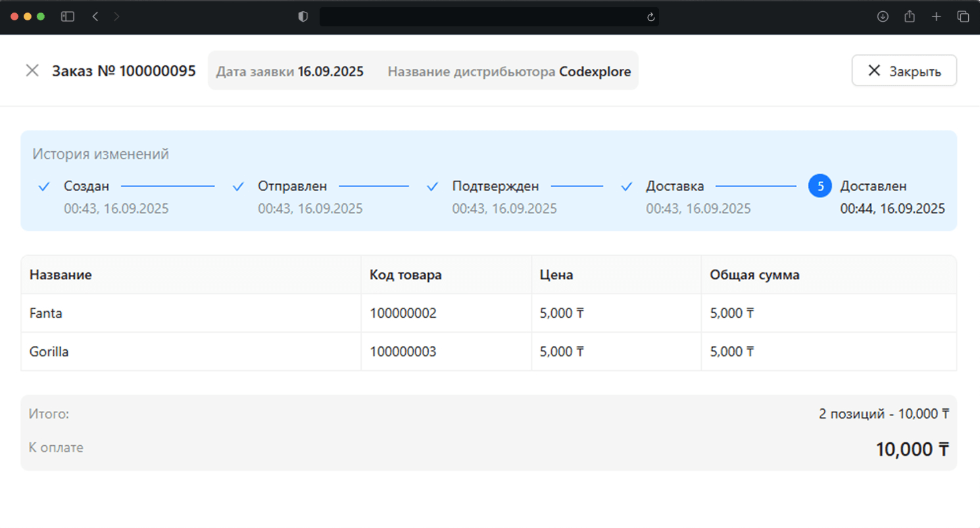Select the step 5 Доставлен circle

click(x=820, y=187)
